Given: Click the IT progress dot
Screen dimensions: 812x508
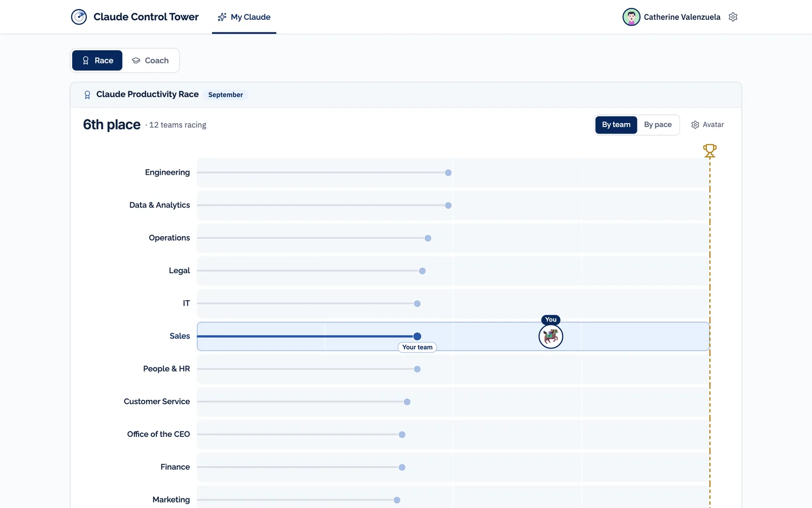Looking at the screenshot, I should (417, 304).
